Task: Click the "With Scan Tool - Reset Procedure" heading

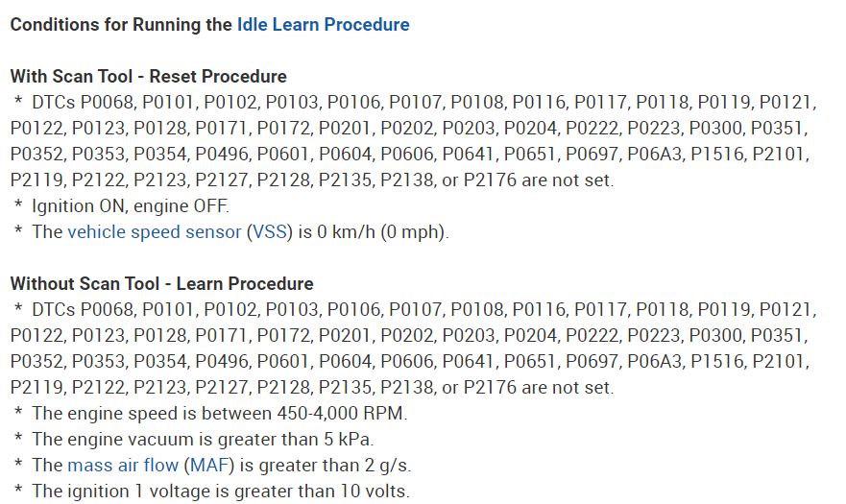Action: coord(148,76)
